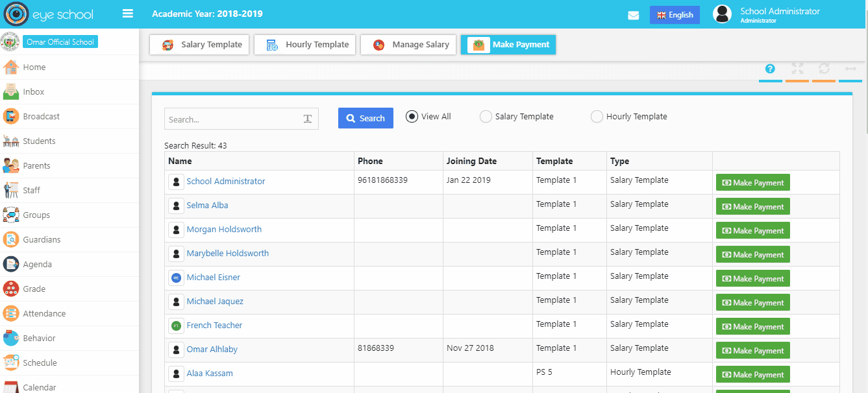Open the mail envelope icon

pyautogui.click(x=634, y=16)
